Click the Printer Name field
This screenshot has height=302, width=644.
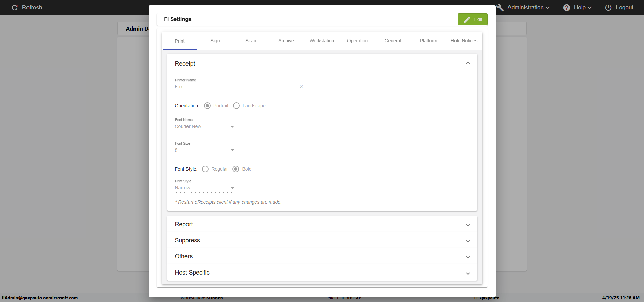pyautogui.click(x=239, y=87)
